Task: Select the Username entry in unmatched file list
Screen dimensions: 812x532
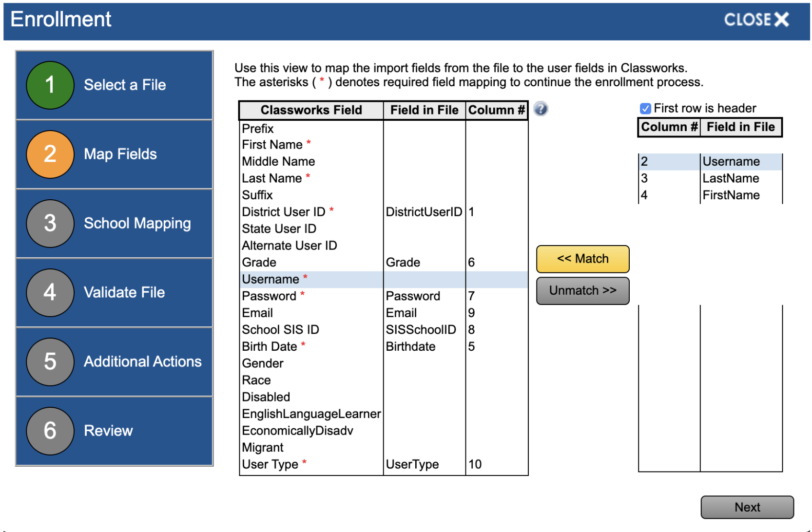Action: pyautogui.click(x=711, y=162)
